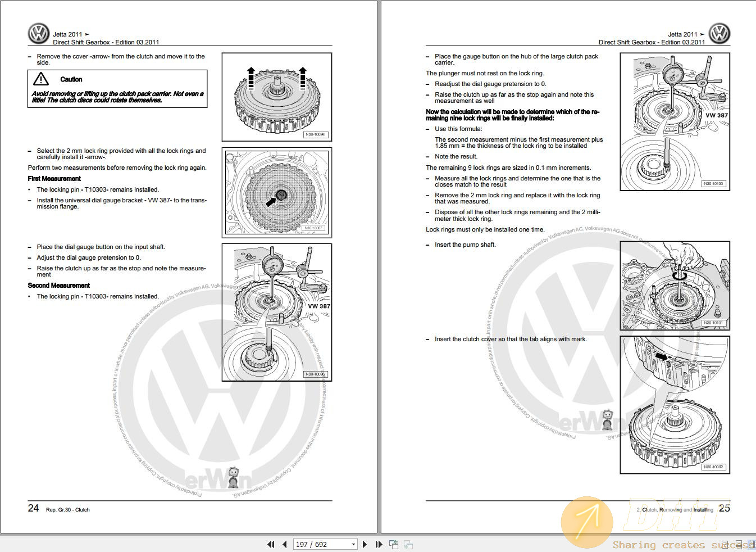
Task: Click the 'Rep. Gr.30 - Clutch' footer text
Action: (68, 510)
